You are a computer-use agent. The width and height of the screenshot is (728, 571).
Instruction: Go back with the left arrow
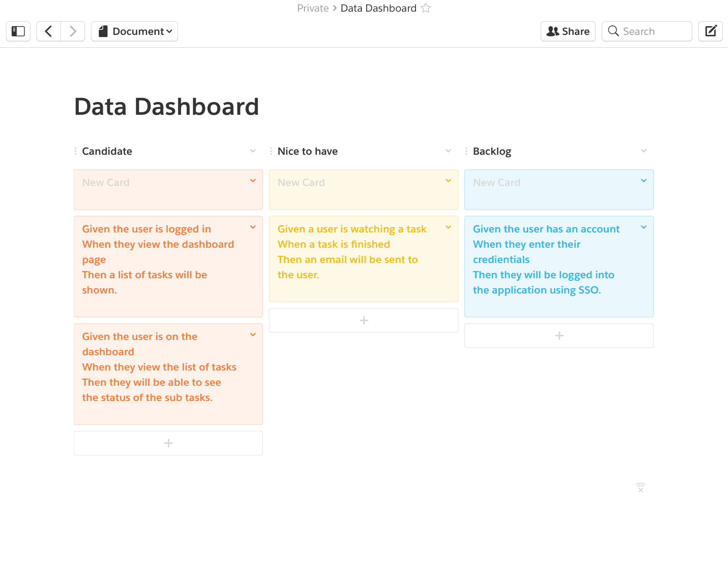click(x=49, y=31)
